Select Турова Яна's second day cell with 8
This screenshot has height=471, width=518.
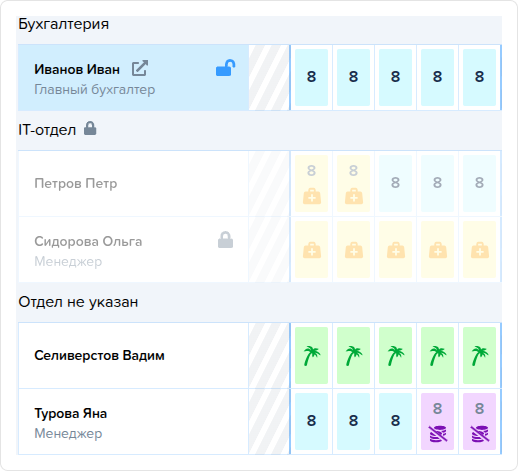click(353, 421)
